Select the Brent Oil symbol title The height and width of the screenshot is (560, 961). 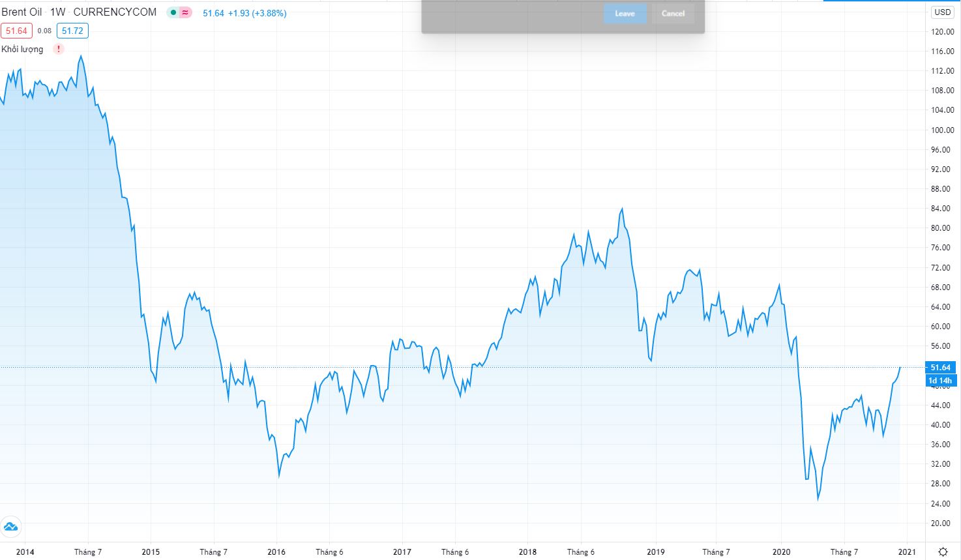tap(22, 12)
